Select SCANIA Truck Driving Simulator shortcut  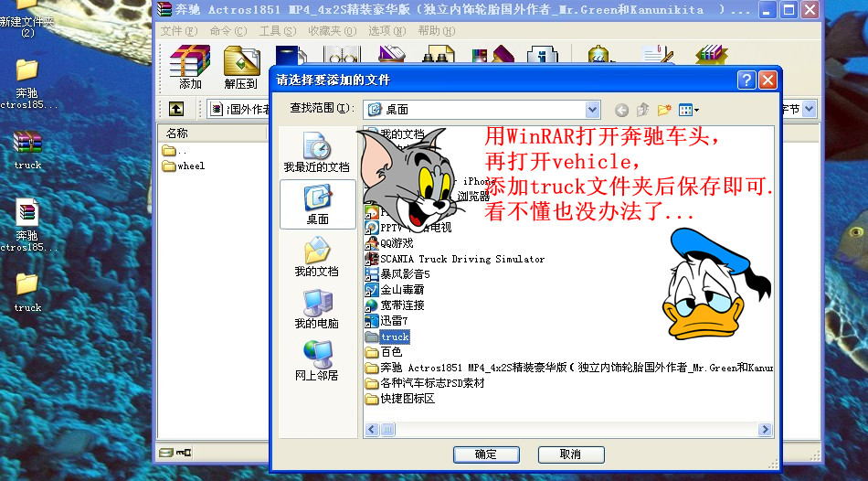455,259
